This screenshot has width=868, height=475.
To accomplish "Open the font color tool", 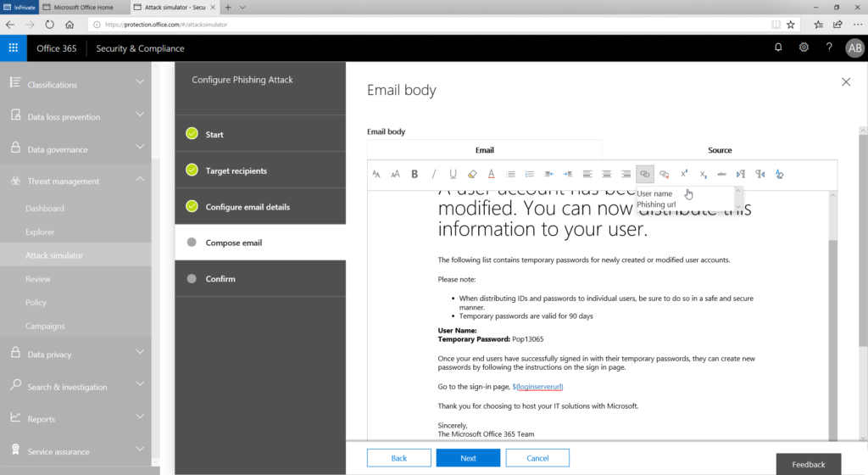I will [491, 174].
